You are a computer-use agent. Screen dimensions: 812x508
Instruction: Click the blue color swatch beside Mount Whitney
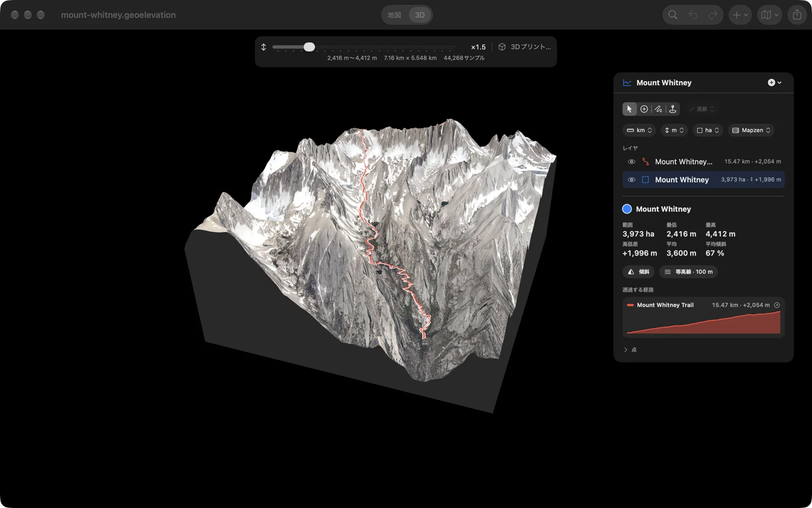tap(627, 209)
